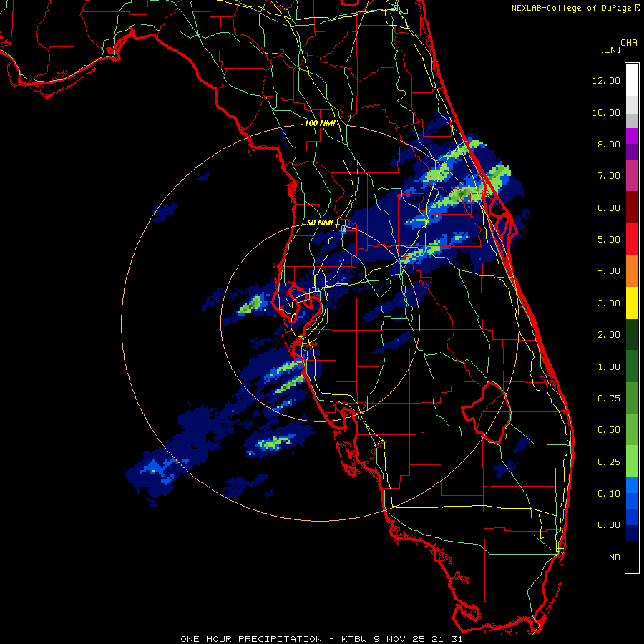Click the [IN] units label
Image resolution: width=644 pixels, height=644 pixels.
click(x=610, y=49)
